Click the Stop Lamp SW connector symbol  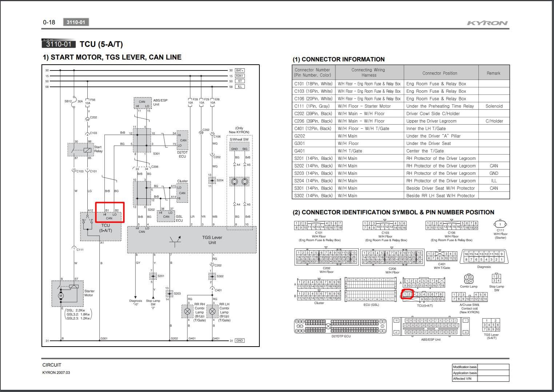coord(496,278)
